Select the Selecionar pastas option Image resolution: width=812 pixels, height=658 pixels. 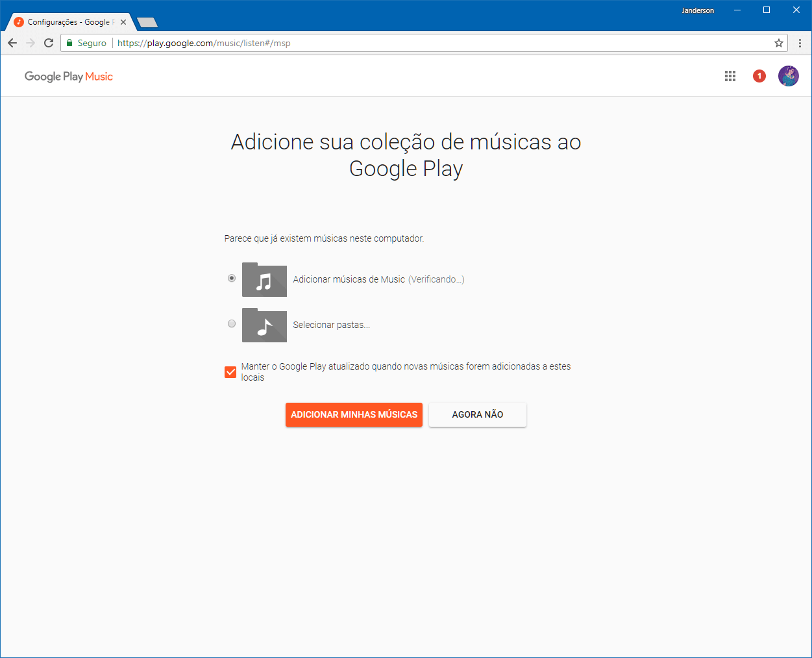click(232, 323)
